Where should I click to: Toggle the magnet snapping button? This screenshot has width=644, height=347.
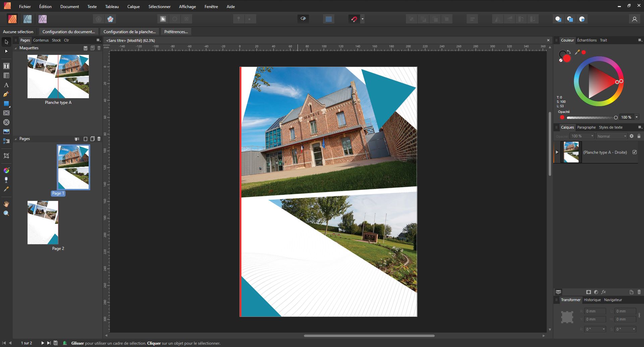pyautogui.click(x=354, y=19)
